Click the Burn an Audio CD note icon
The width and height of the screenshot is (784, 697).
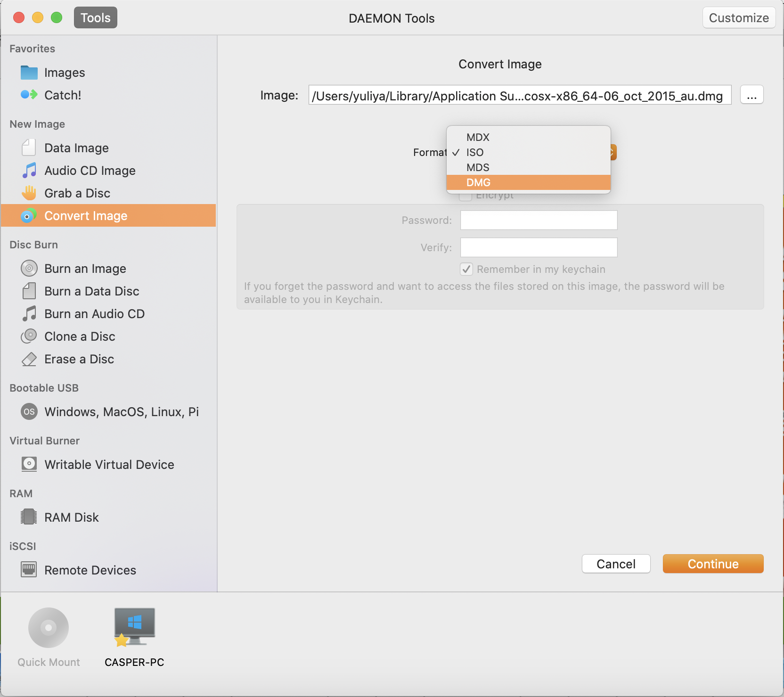pos(29,313)
